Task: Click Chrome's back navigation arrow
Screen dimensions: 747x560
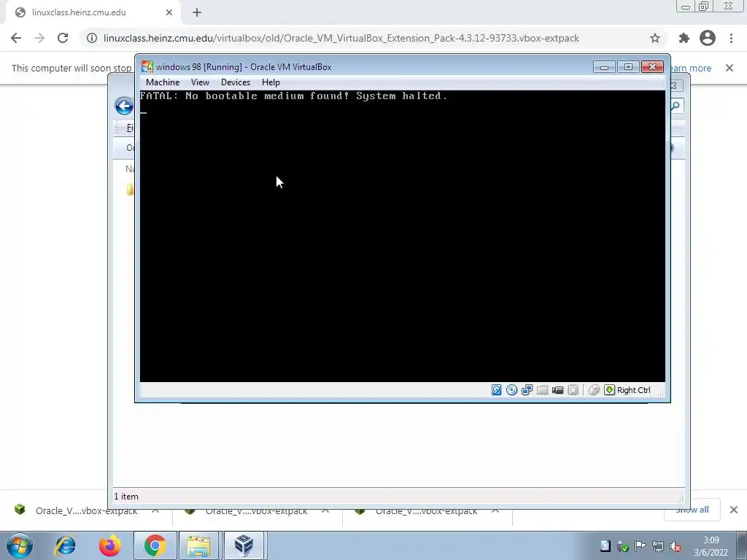Action: point(16,38)
